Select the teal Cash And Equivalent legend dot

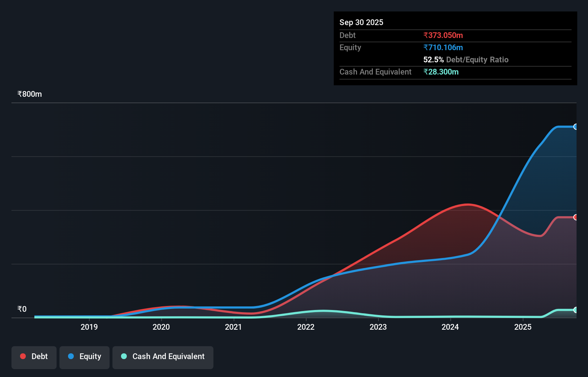124,356
